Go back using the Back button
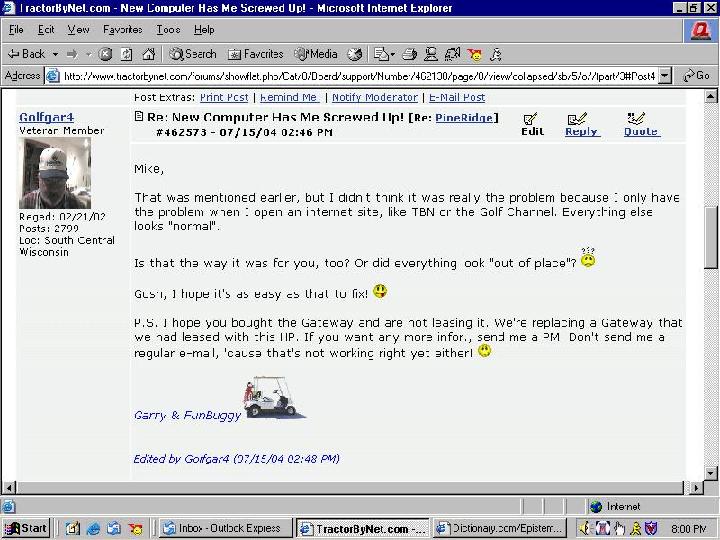The width and height of the screenshot is (720, 540). point(27,54)
